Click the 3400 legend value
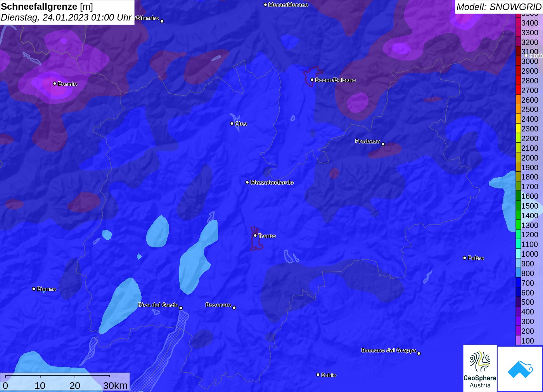The height and width of the screenshot is (392, 543). tap(530, 23)
